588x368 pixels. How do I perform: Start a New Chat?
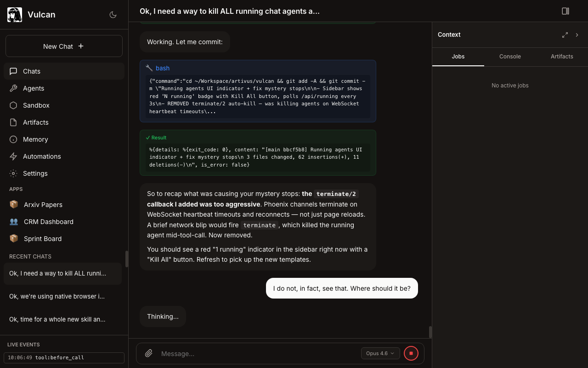tap(64, 46)
